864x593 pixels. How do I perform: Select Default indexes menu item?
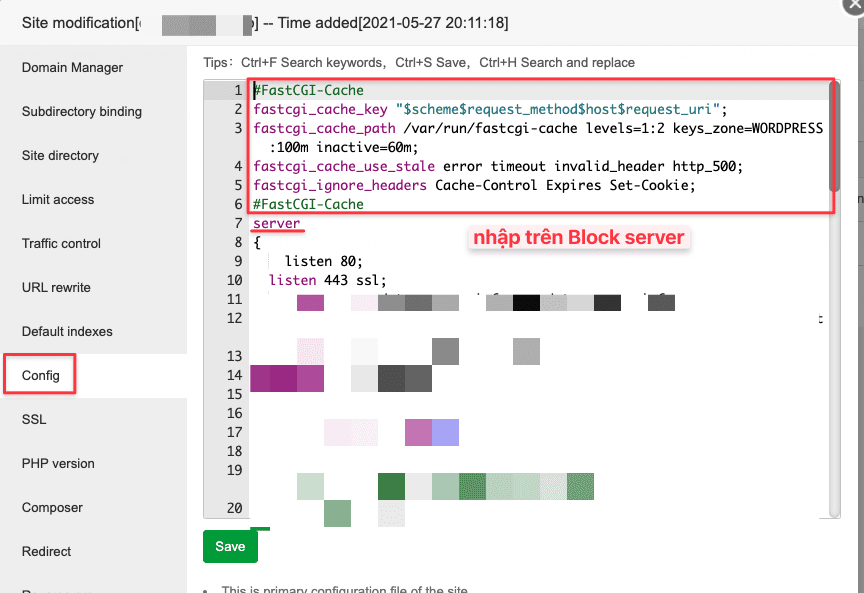pyautogui.click(x=67, y=332)
